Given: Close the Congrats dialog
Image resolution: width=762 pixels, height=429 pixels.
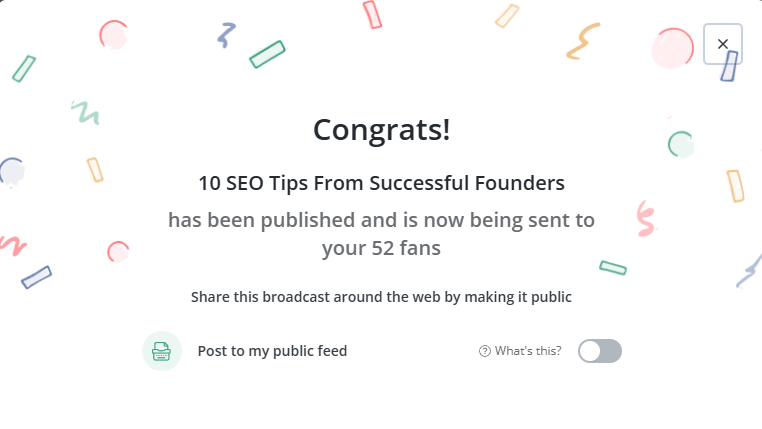Looking at the screenshot, I should click(x=723, y=44).
